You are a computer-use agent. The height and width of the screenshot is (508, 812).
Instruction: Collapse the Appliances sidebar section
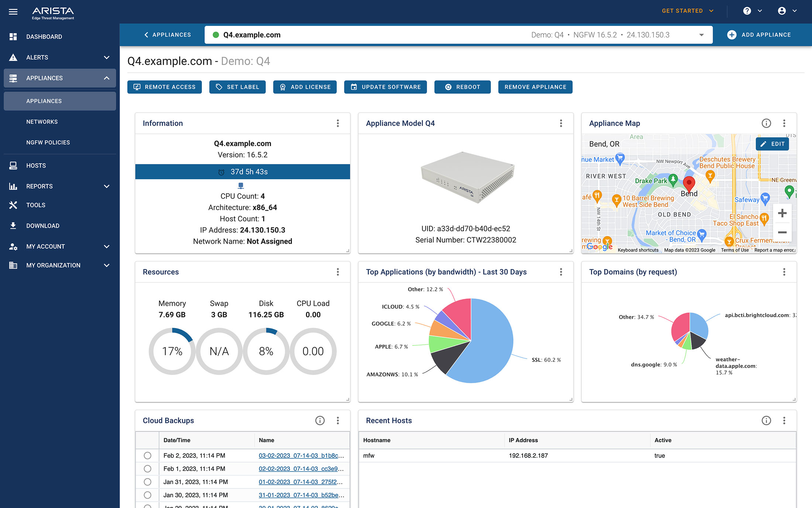[x=107, y=78]
